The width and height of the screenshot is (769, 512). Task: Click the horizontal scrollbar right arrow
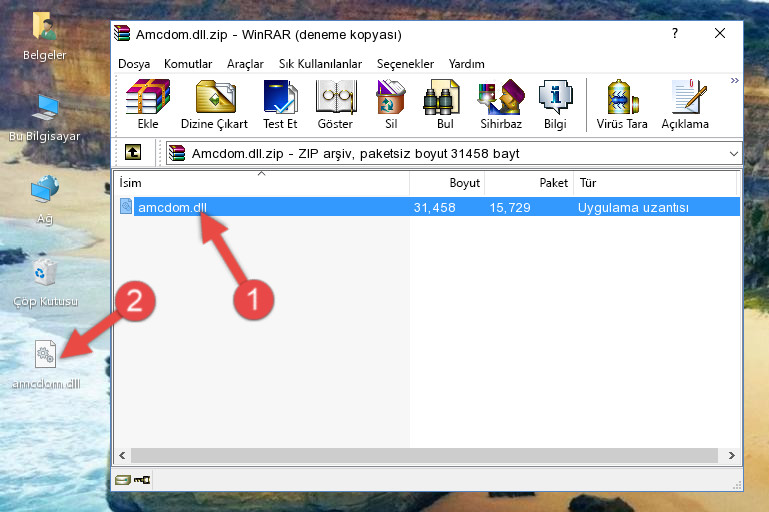[731, 455]
